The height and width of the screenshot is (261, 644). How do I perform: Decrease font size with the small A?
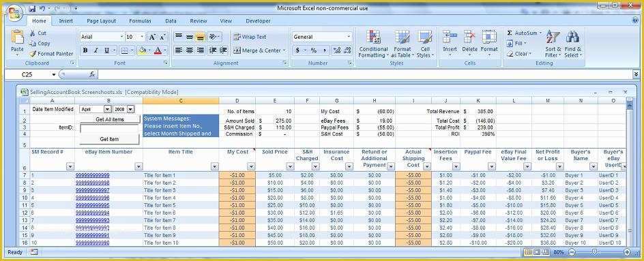pyautogui.click(x=162, y=37)
